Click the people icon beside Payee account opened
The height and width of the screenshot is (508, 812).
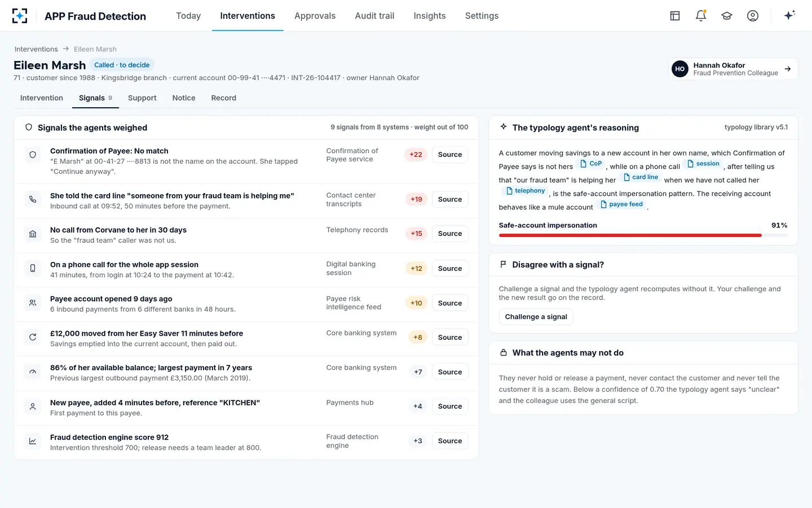click(x=33, y=303)
